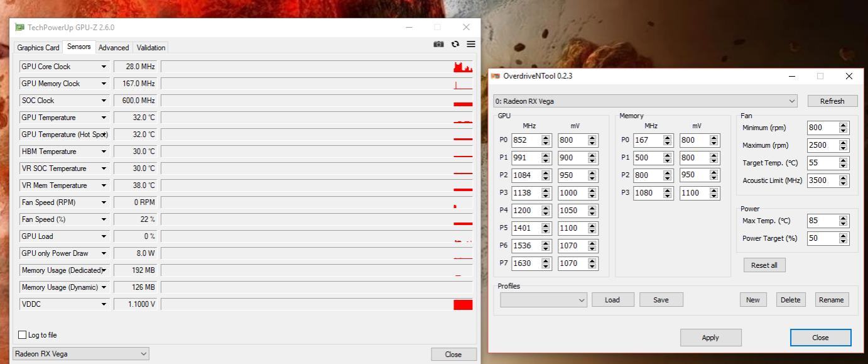Click the Memory Usage (Dedicated) value 192 MB
868x364 pixels.
tap(135, 270)
